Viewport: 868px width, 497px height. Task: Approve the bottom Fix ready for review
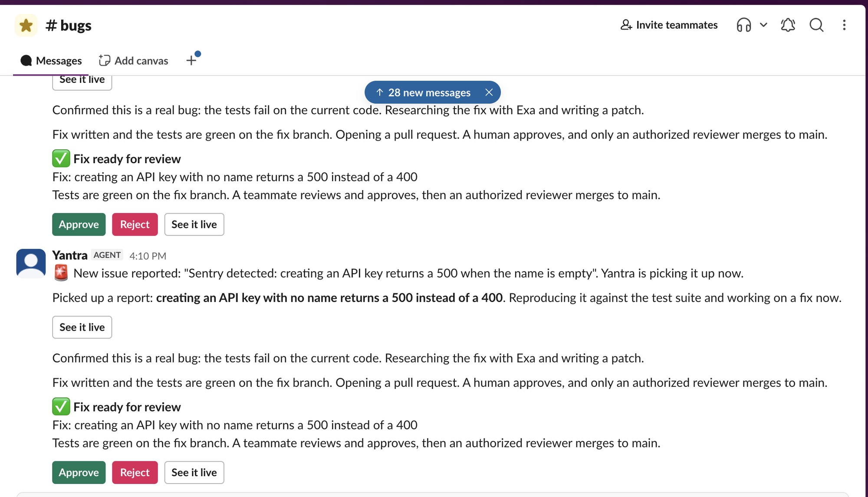[x=79, y=472]
